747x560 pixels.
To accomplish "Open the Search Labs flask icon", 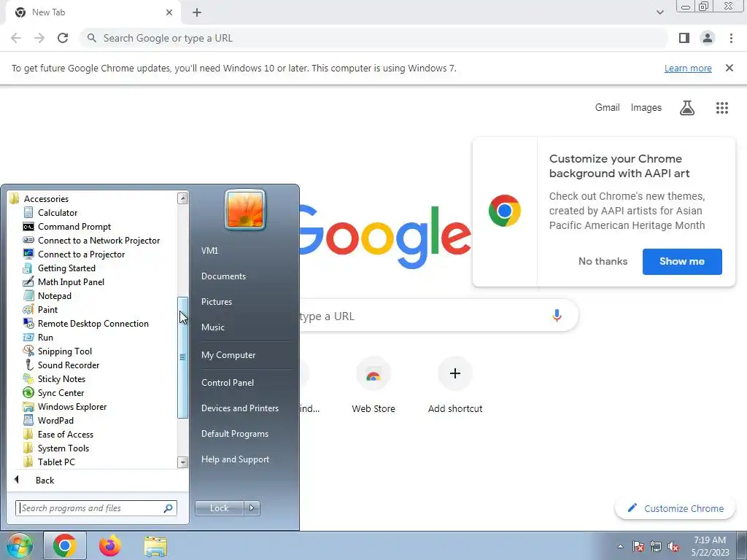I will pos(687,108).
